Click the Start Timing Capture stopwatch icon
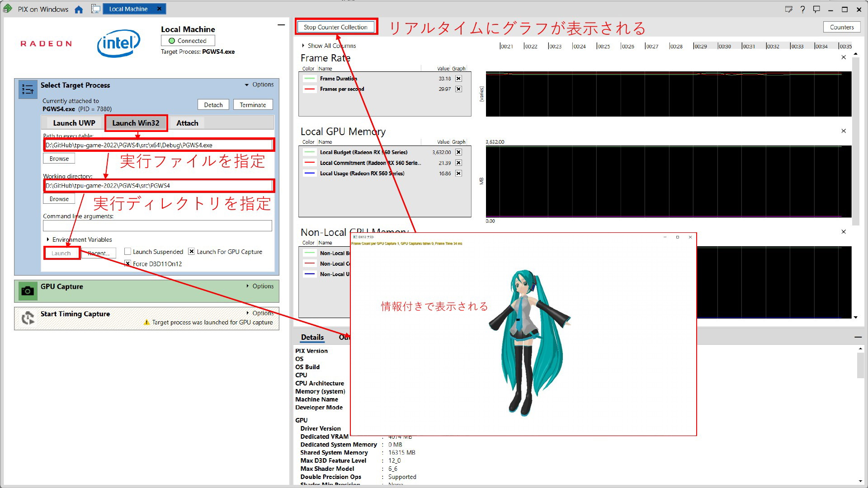The width and height of the screenshot is (868, 488). tap(28, 318)
